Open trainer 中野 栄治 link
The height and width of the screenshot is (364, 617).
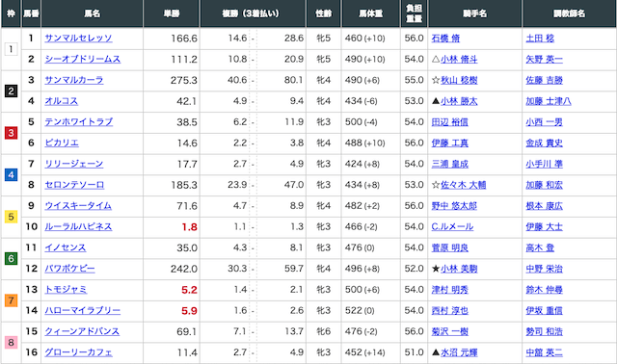[544, 269]
